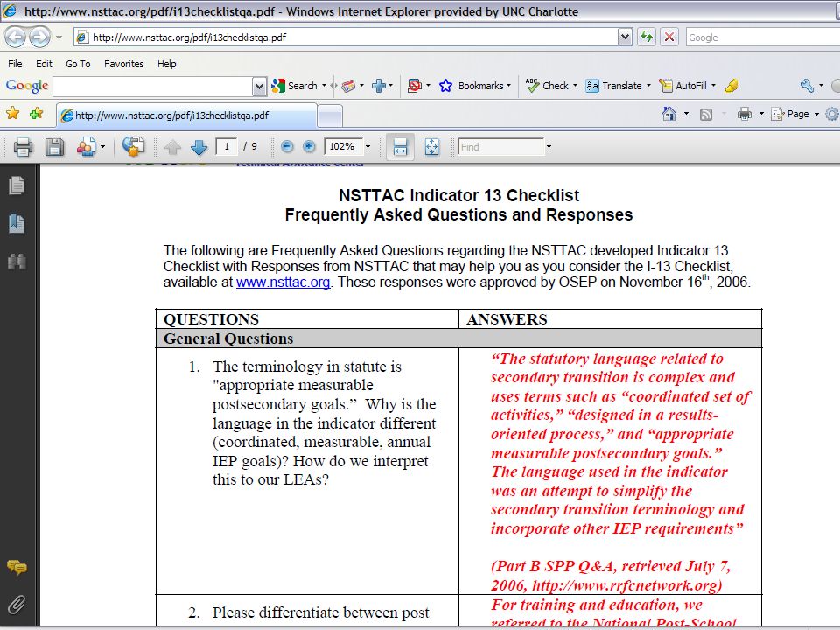Save a copy of the PDF

54,146
